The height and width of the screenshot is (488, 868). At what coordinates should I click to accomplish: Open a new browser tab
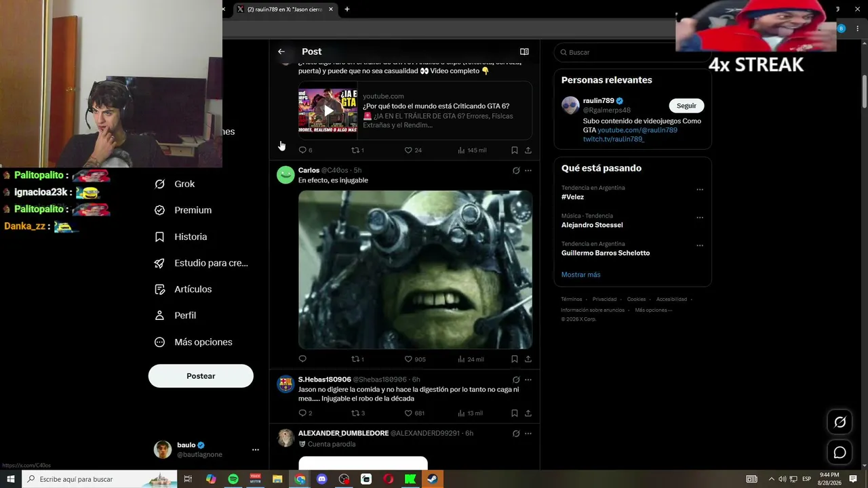click(347, 9)
